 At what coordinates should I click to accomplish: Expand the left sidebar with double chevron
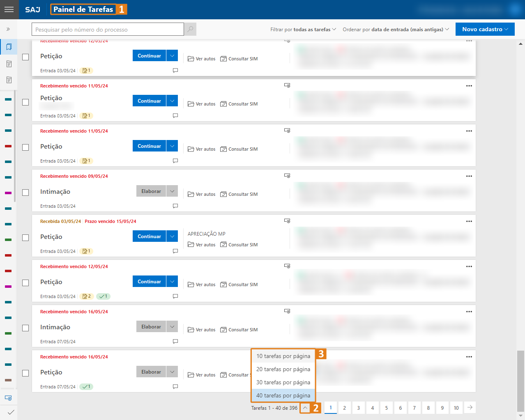point(8,29)
